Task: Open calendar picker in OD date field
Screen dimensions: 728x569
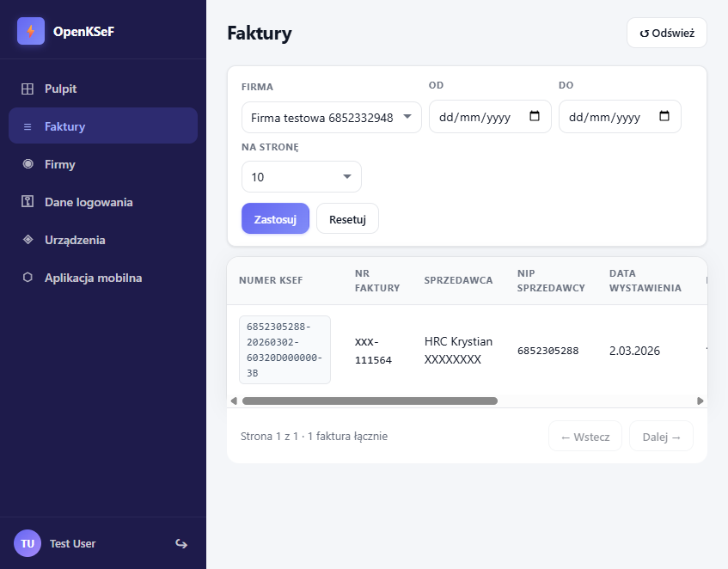Action: (x=535, y=117)
